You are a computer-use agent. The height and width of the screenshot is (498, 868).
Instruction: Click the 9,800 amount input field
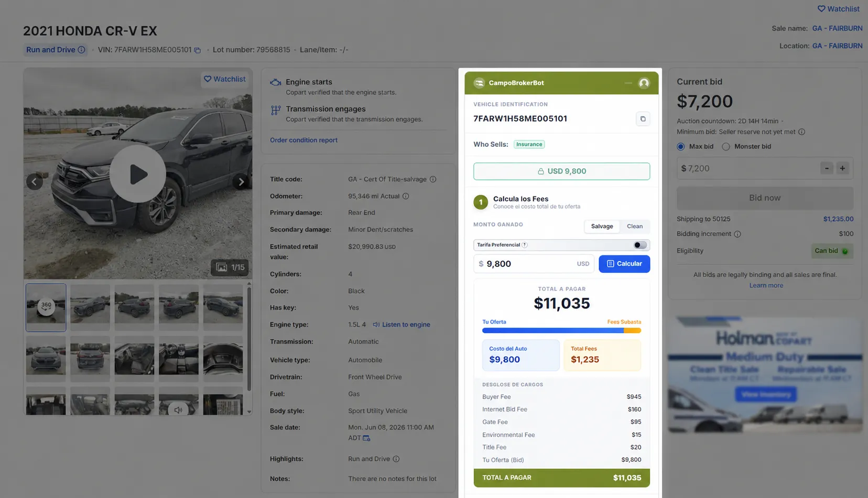point(535,264)
